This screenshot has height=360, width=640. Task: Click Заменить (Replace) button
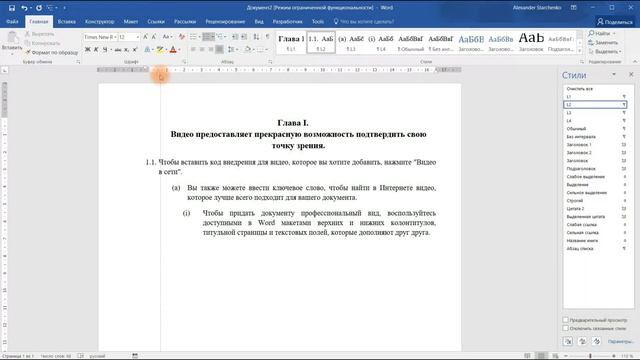pyautogui.click(x=603, y=42)
